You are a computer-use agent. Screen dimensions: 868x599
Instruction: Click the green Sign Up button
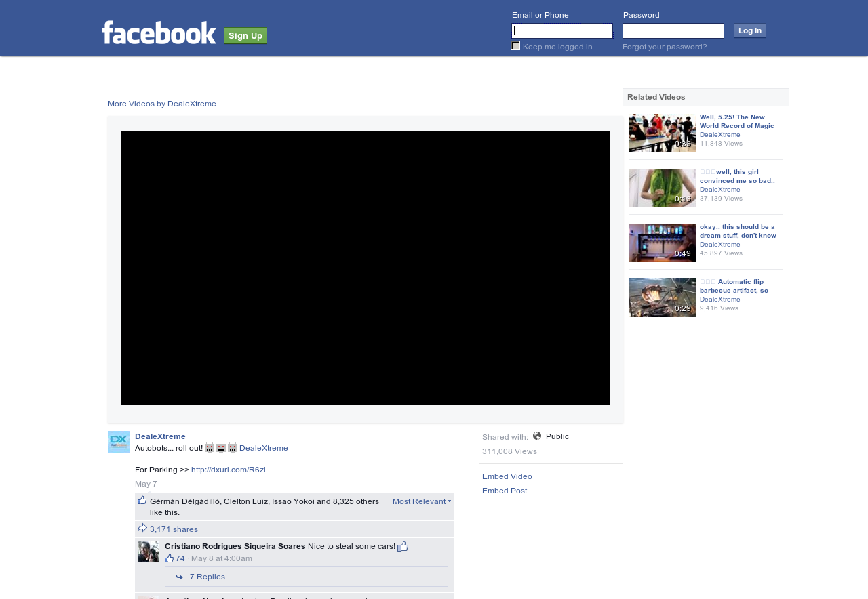click(x=245, y=36)
